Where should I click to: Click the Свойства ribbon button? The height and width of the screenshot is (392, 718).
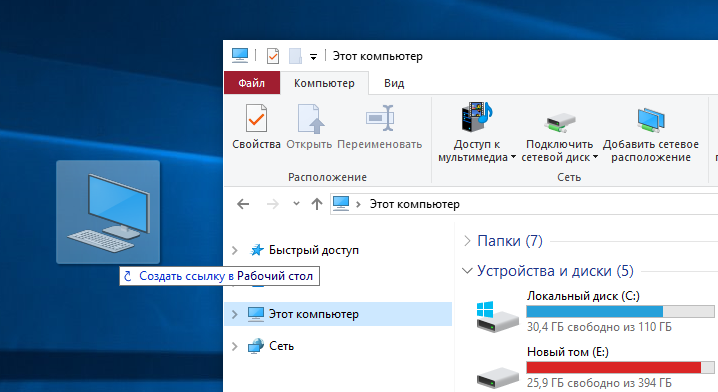(x=256, y=127)
